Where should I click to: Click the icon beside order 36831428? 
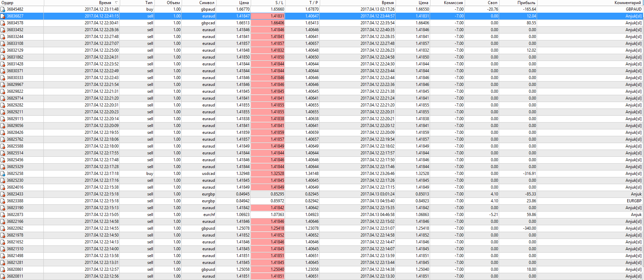[x=3, y=64]
